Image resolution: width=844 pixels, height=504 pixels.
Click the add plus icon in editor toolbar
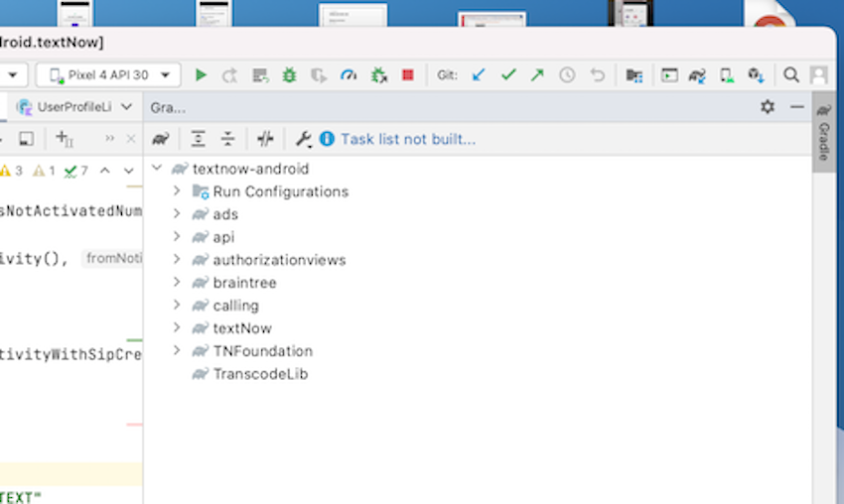click(x=65, y=139)
